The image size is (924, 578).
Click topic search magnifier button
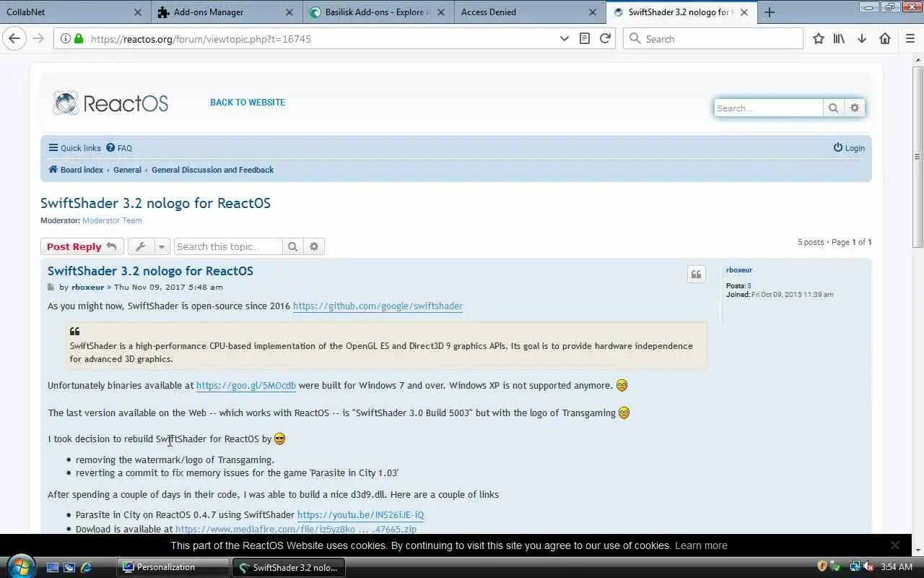(x=292, y=246)
